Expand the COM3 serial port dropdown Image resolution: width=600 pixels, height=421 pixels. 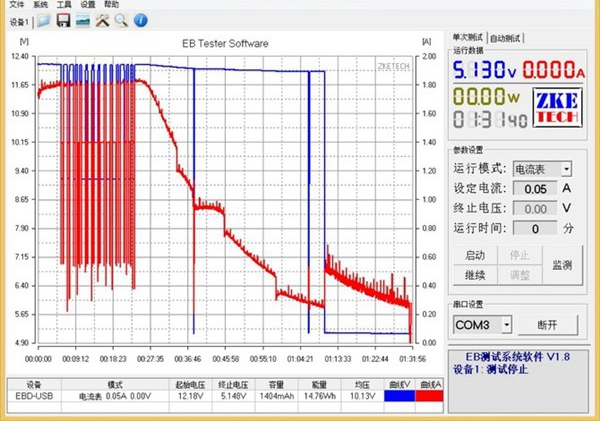click(x=507, y=325)
